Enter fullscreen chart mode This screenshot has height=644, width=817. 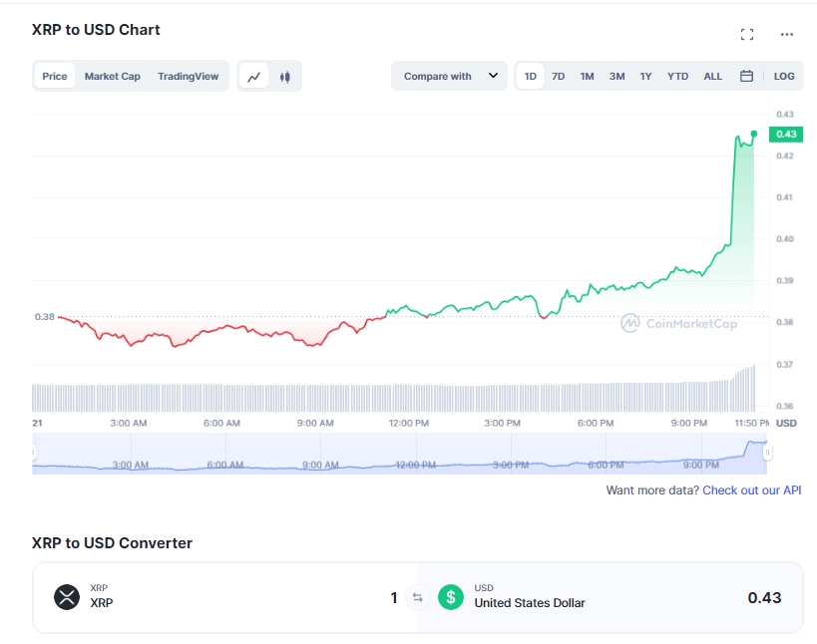[747, 35]
